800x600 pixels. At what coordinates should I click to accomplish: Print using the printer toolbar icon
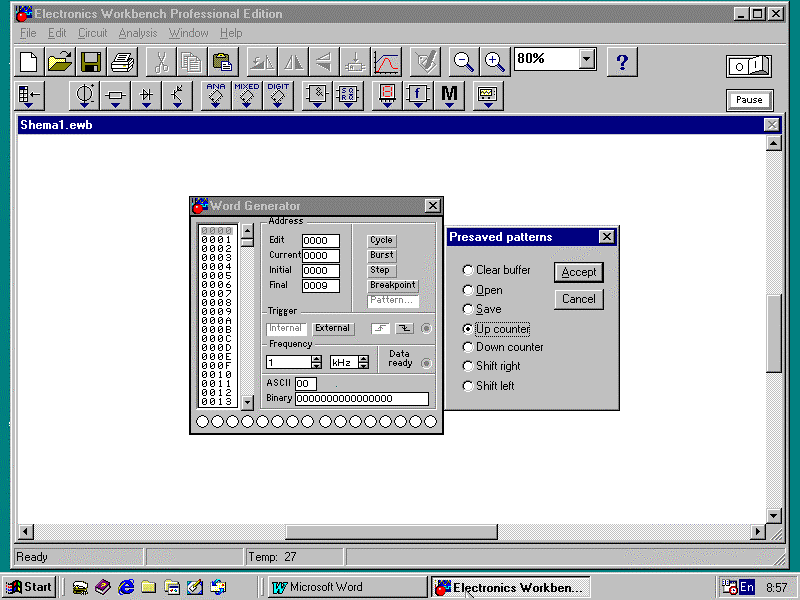pyautogui.click(x=122, y=62)
